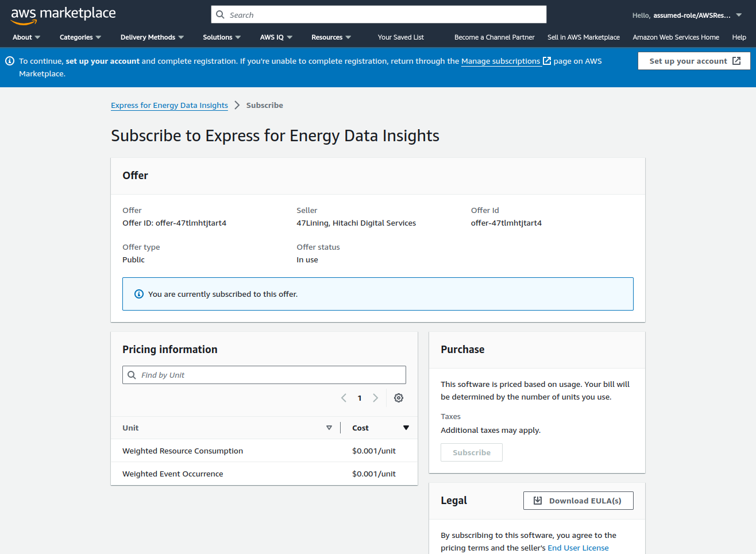Screen dimensions: 756x554
Task: Click Weighted Resource Consumption $0.001/unit cost
Action: click(x=374, y=451)
